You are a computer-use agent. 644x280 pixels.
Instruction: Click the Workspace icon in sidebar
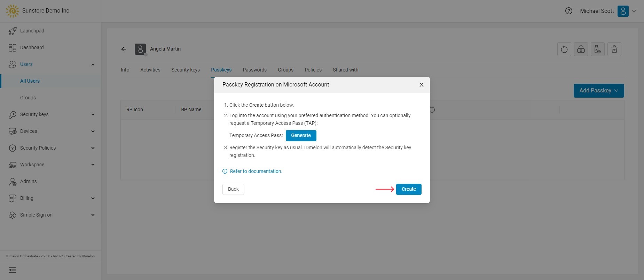pos(13,165)
